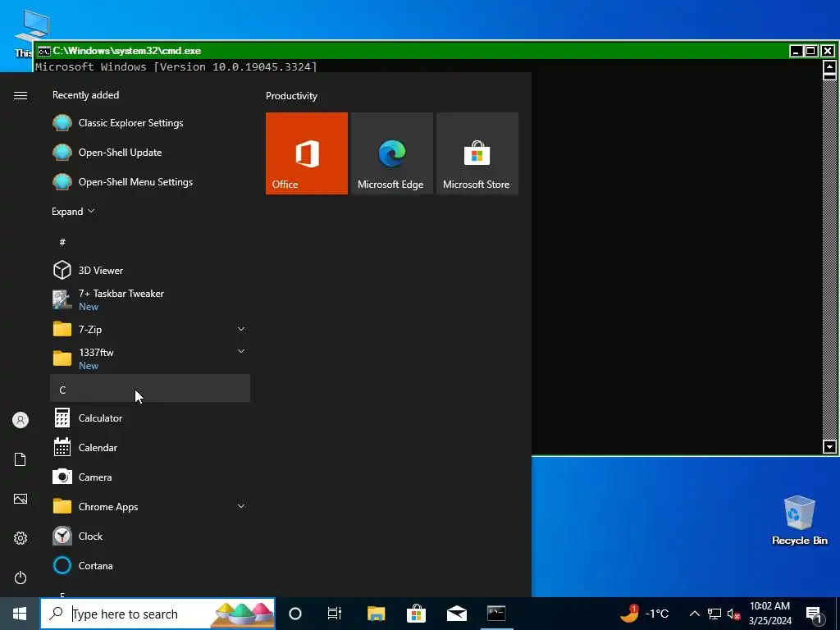Open 7+ Taskbar Tweaker
The height and width of the screenshot is (630, 840).
pyautogui.click(x=150, y=299)
